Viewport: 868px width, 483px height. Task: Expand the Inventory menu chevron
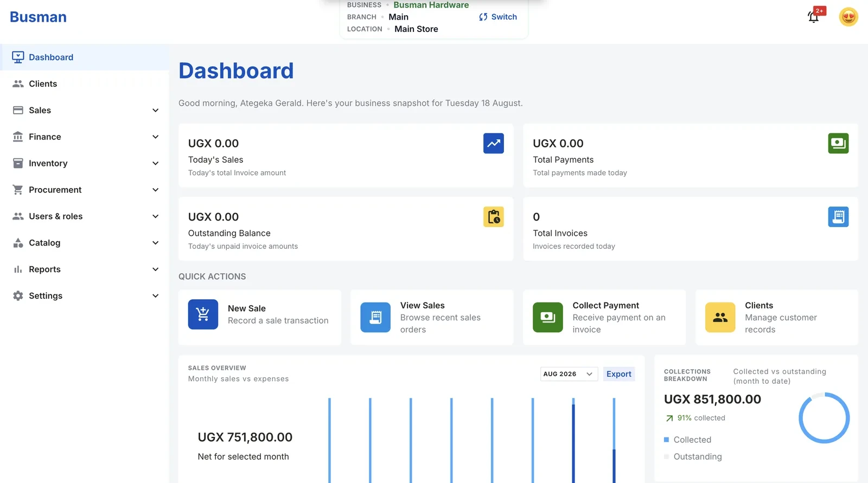[156, 163]
